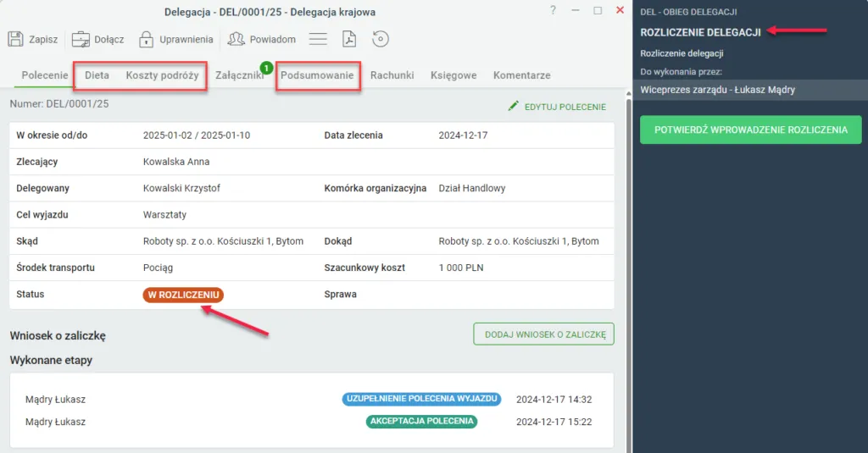Select the Podsumowanie tab
This screenshot has height=453, width=868.
pyautogui.click(x=317, y=75)
